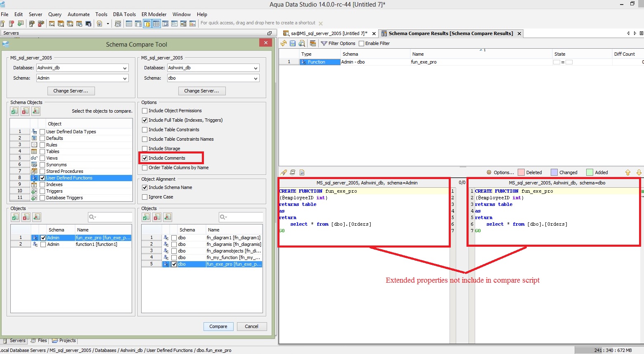Image resolution: width=644 pixels, height=354 pixels.
Task: Open dropdown arrow in main toolbar
Action: tap(108, 24)
